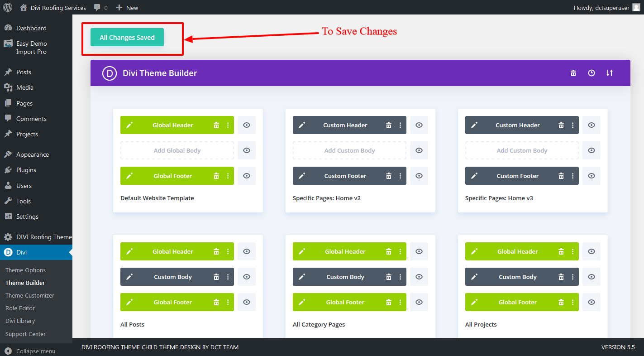Edit Custom Footer of Home v2 template
Image resolution: width=644 pixels, height=356 pixels.
tap(302, 176)
